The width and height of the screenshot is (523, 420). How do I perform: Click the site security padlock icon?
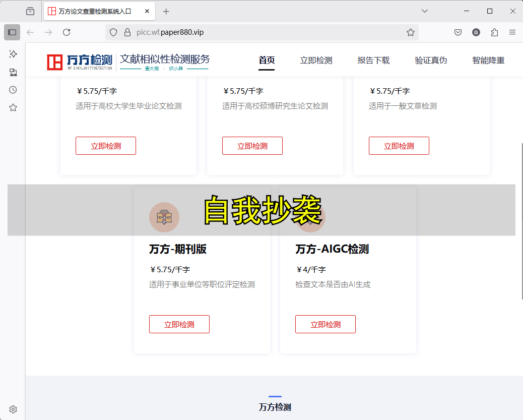click(127, 32)
